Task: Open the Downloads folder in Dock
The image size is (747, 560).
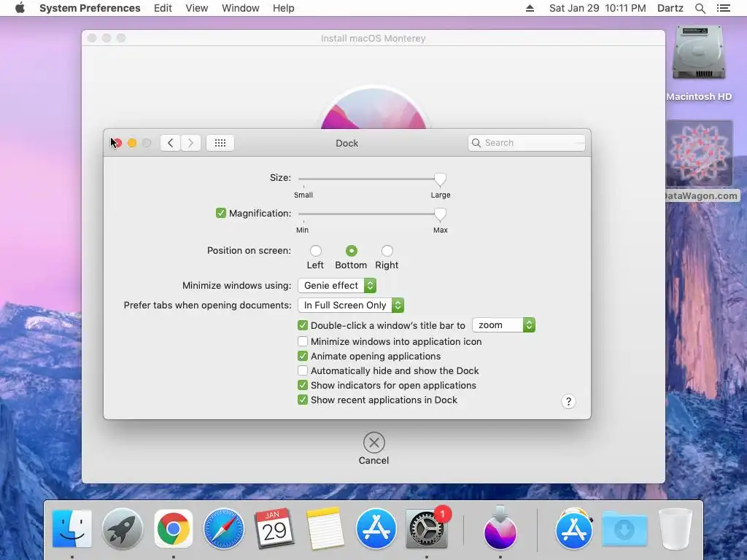Action: (x=624, y=529)
